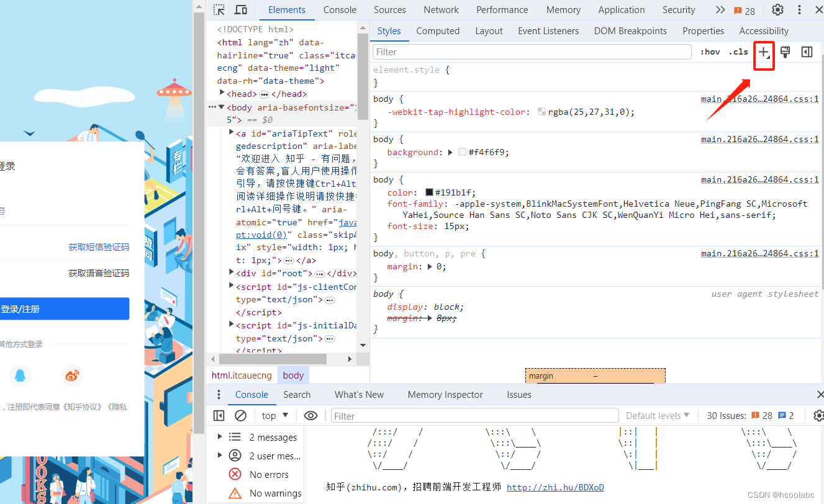This screenshot has width=824, height=504.
Task: Switch to the Elements tab
Action: coord(287,10)
